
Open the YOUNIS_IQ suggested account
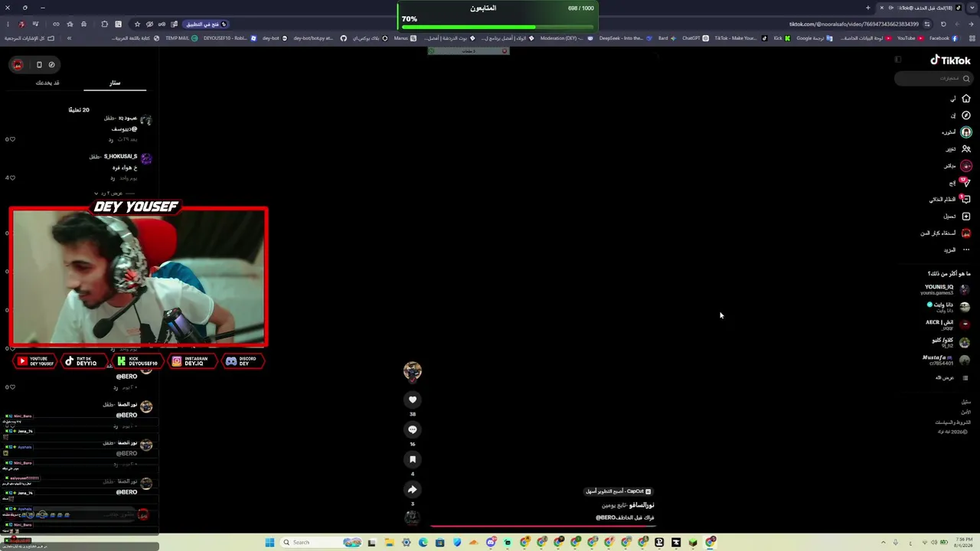pos(946,289)
